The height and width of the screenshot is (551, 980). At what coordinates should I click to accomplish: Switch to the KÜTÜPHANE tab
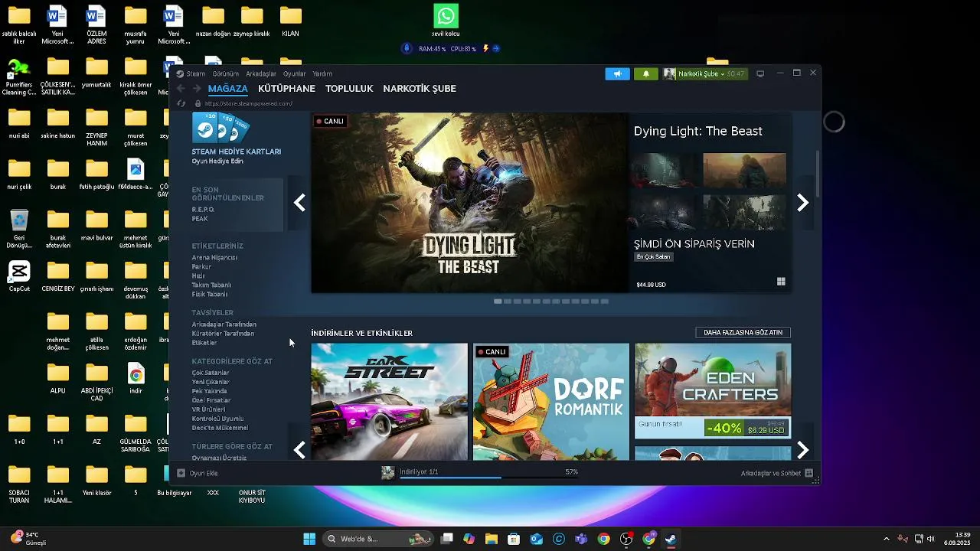coord(286,89)
